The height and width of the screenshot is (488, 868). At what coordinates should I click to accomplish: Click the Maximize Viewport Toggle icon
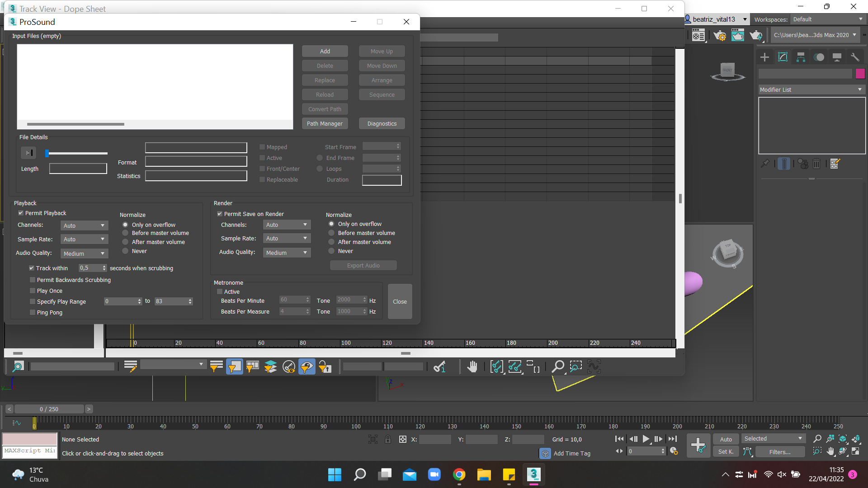[856, 451]
